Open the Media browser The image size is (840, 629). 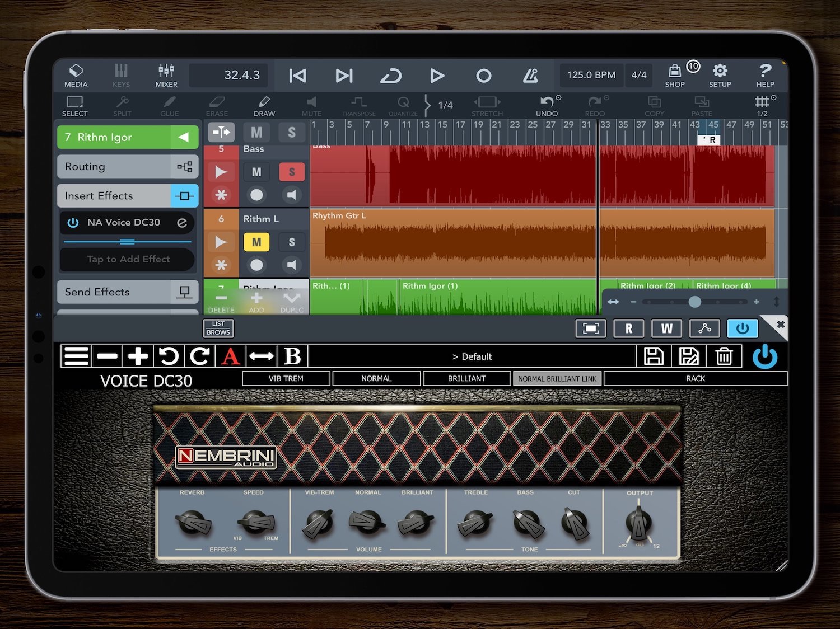click(x=76, y=76)
